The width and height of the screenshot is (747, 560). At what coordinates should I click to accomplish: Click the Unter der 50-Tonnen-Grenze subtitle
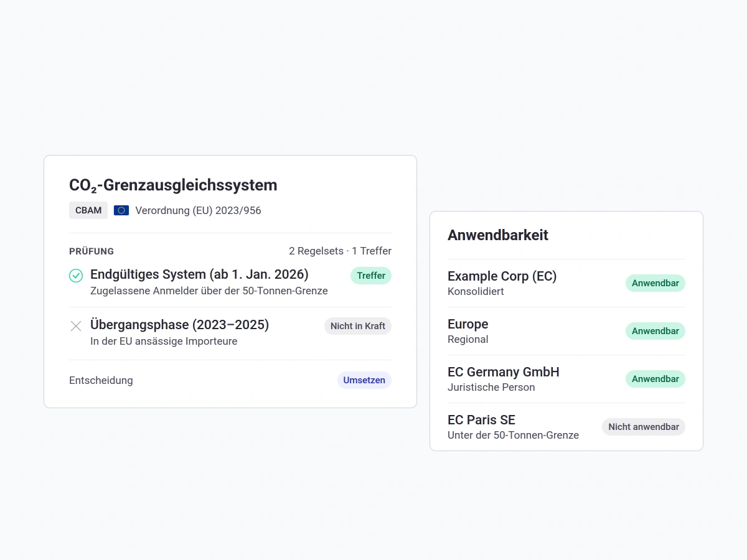click(513, 435)
